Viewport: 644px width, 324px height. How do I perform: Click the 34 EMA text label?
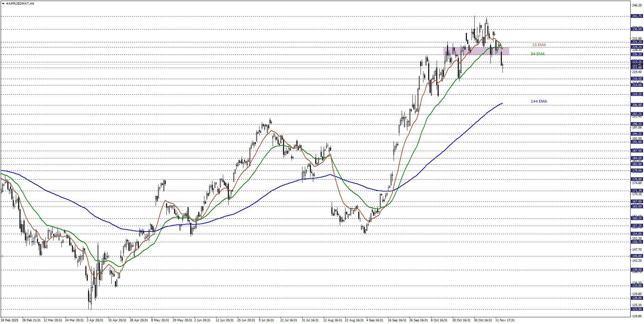(538, 53)
